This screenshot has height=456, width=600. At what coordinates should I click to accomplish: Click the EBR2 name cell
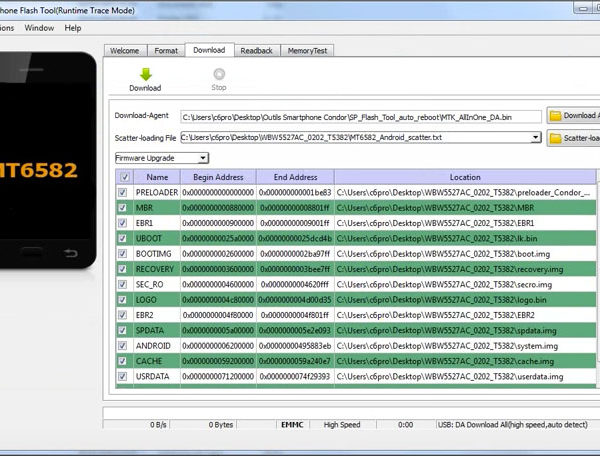(157, 315)
